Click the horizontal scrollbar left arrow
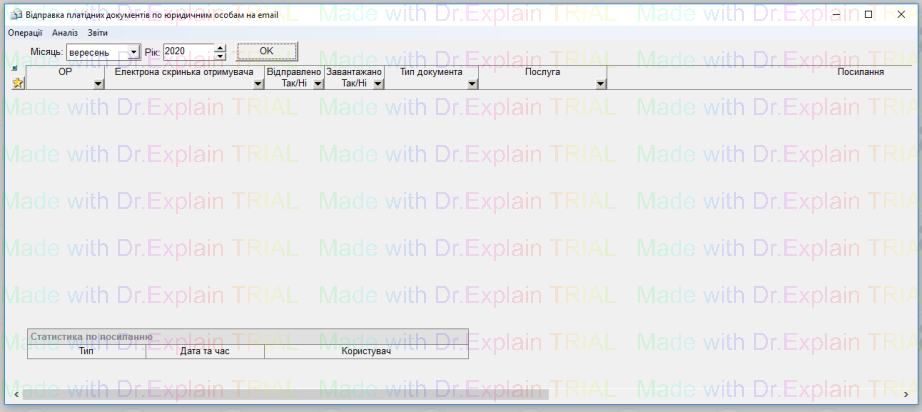The height and width of the screenshot is (412, 922). pos(14,394)
